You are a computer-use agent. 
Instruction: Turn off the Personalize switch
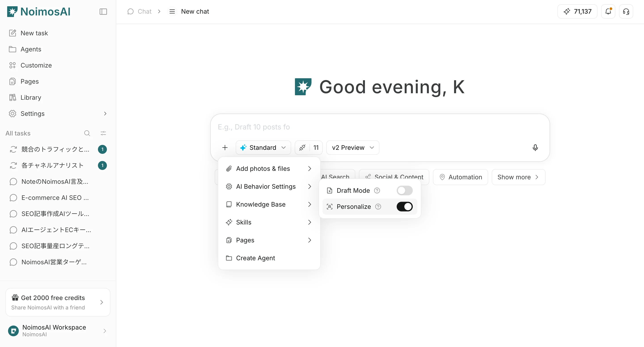pos(405,207)
